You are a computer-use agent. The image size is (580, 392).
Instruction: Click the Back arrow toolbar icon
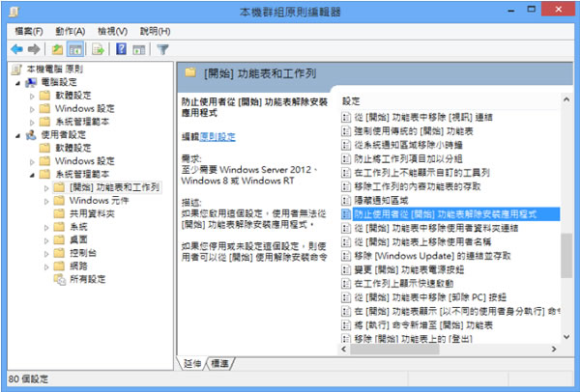click(17, 49)
